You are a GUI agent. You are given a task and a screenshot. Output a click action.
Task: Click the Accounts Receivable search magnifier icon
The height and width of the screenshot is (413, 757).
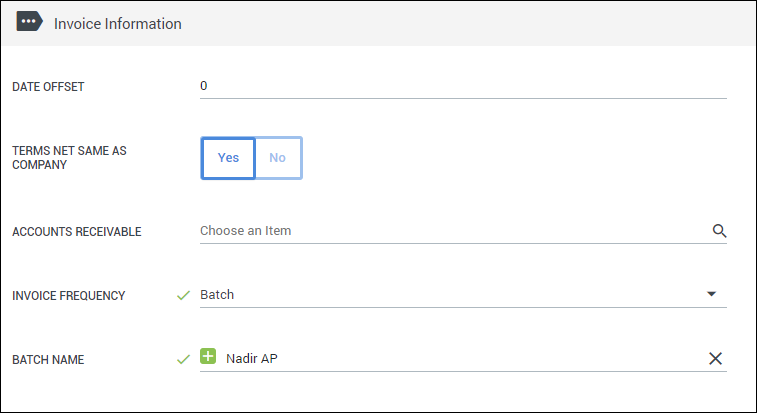coord(719,231)
